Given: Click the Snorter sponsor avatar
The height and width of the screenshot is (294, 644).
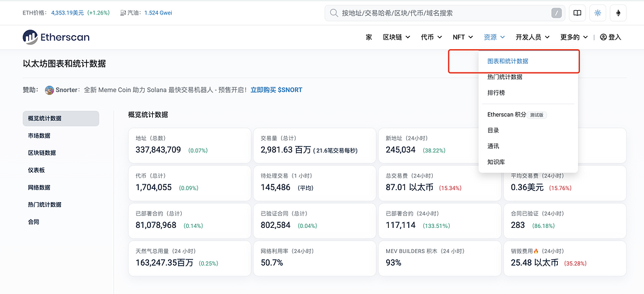Looking at the screenshot, I should [50, 90].
